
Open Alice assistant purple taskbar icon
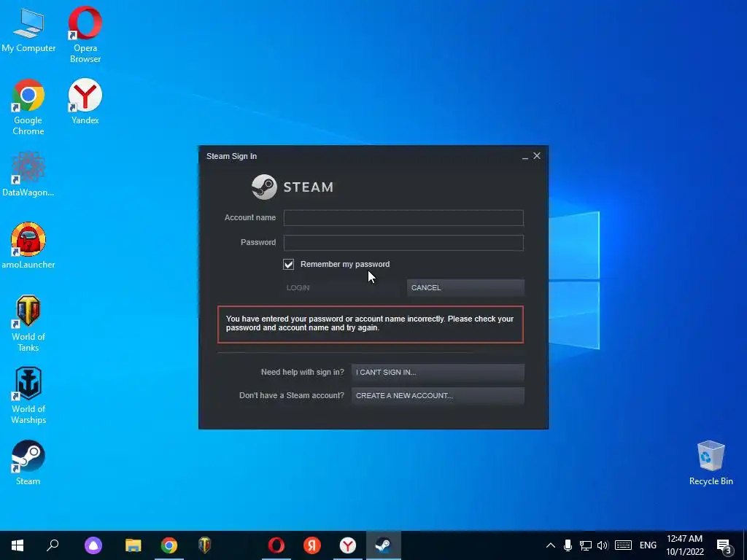[x=93, y=545]
